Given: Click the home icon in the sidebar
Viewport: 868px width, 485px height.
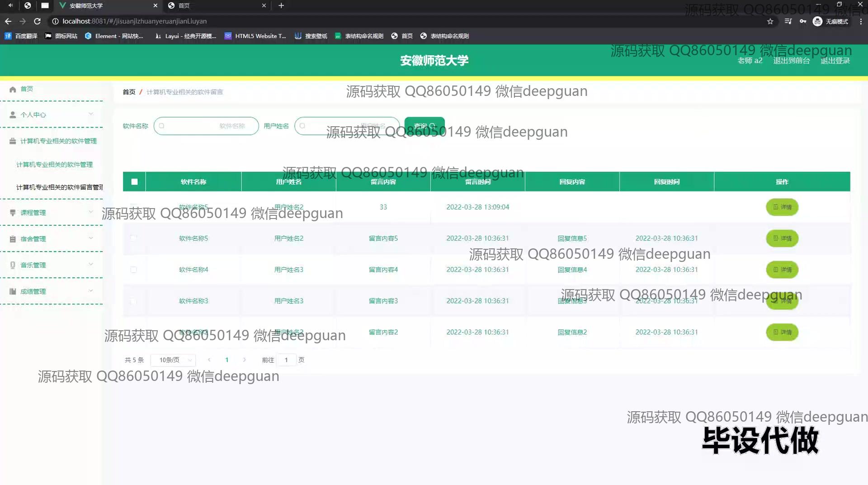Looking at the screenshot, I should pos(13,89).
